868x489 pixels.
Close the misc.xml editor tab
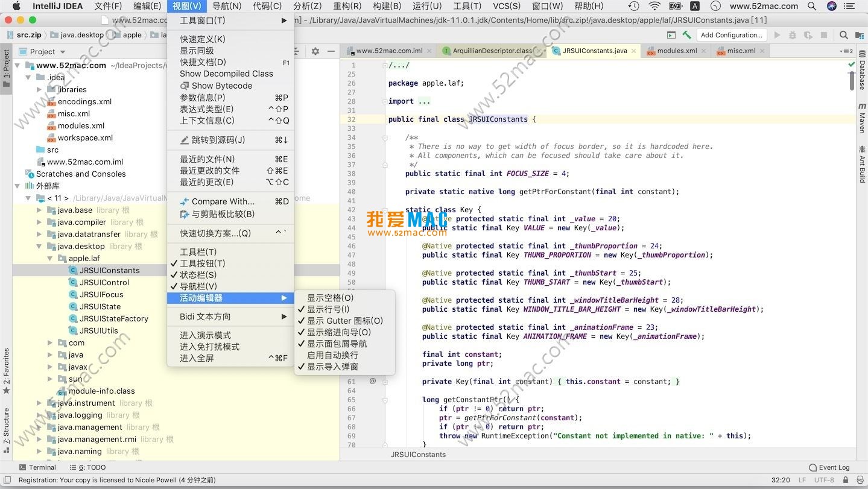[762, 51]
